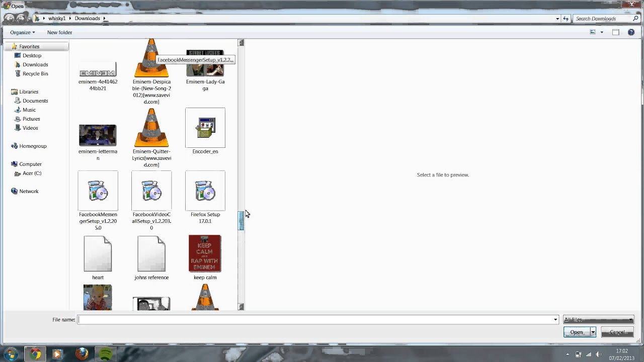Select the keep calm image file
Image resolution: width=644 pixels, height=362 pixels.
[x=205, y=257]
